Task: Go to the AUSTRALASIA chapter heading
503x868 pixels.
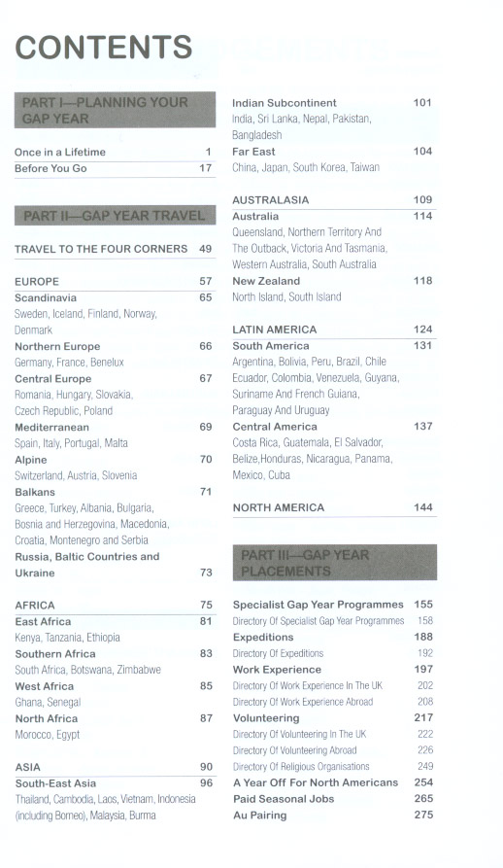Action: [x=332, y=200]
